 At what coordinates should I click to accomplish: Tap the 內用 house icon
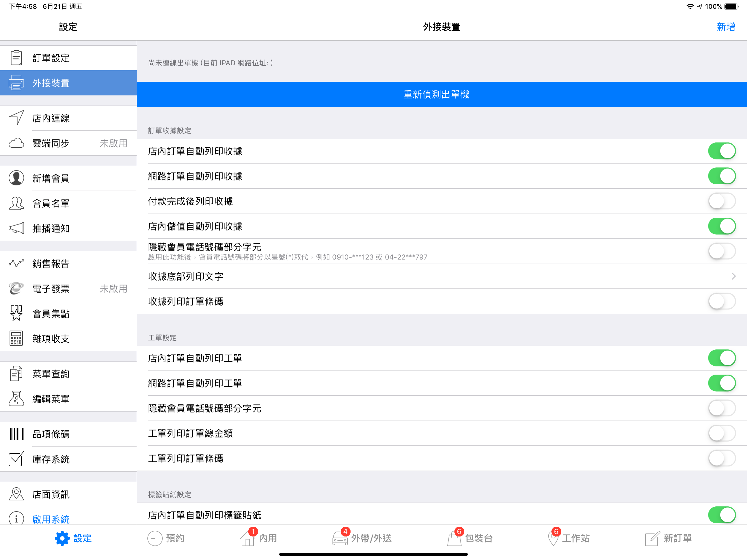[248, 538]
